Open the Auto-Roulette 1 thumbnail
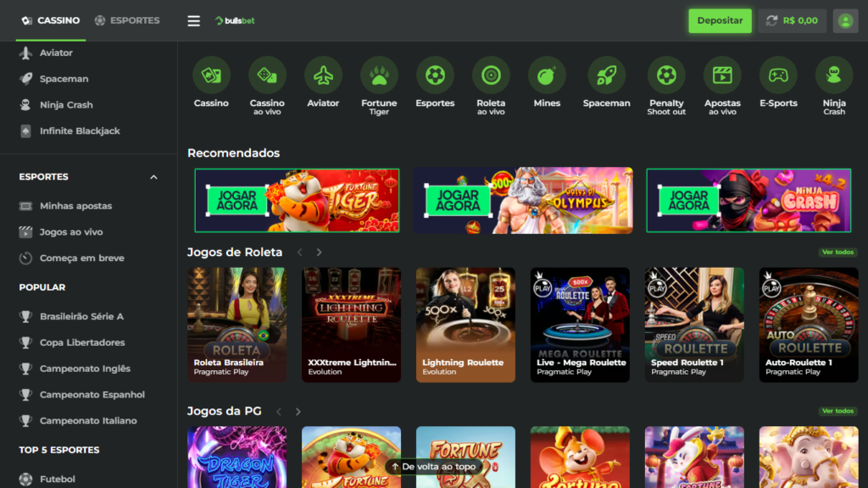This screenshot has width=868, height=488. (809, 324)
